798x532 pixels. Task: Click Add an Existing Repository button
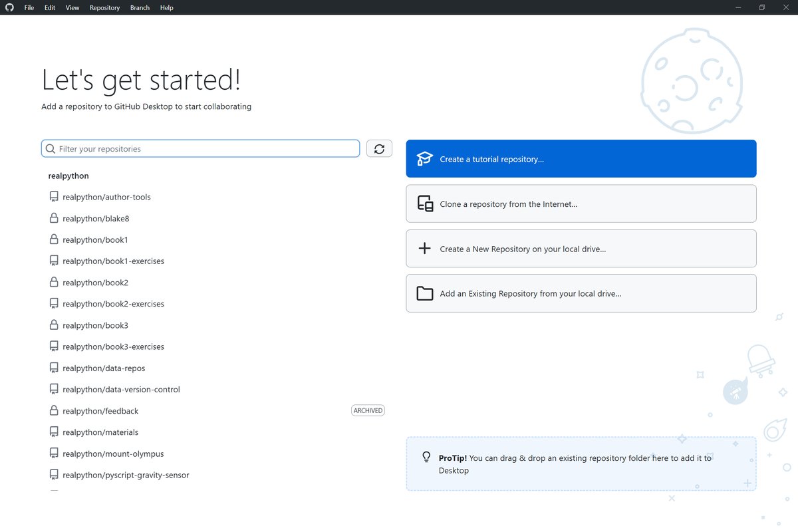[581, 293]
